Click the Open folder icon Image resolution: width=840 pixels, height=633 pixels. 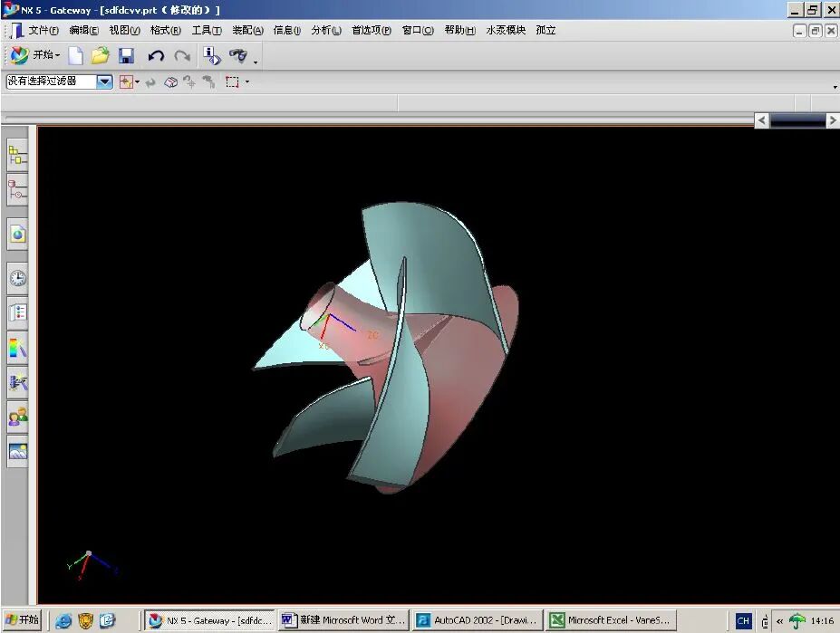click(101, 55)
